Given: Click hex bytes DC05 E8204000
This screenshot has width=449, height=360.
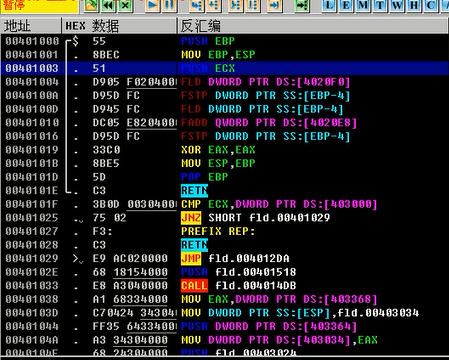Looking at the screenshot, I should [134, 123].
